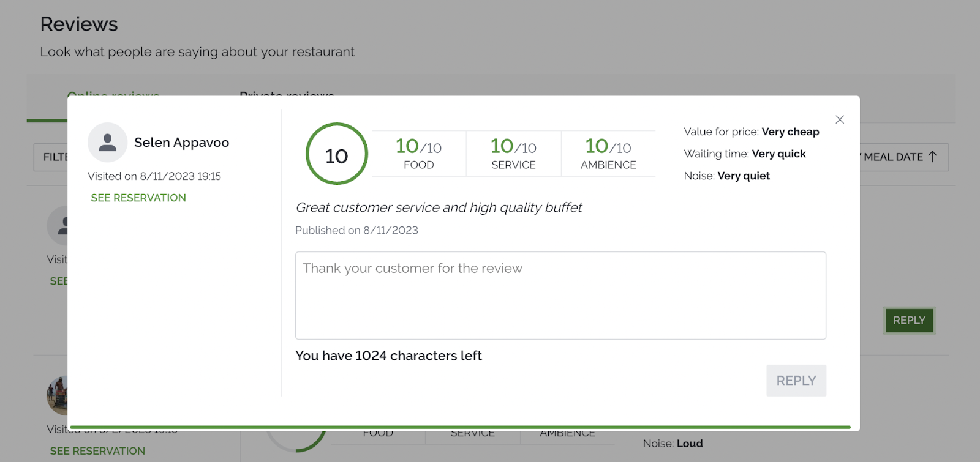Click the reviewer photo avatar behind dialog
Image resolution: width=980 pixels, height=462 pixels.
tap(57, 396)
